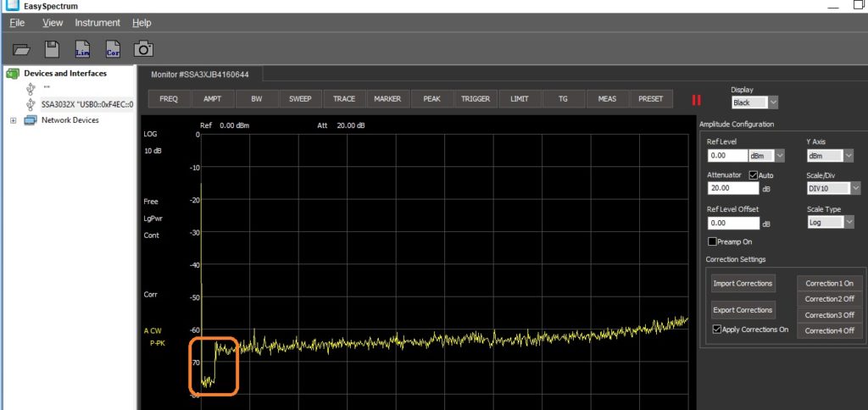
Task: Click the Ref Level Offset input field
Action: (732, 223)
